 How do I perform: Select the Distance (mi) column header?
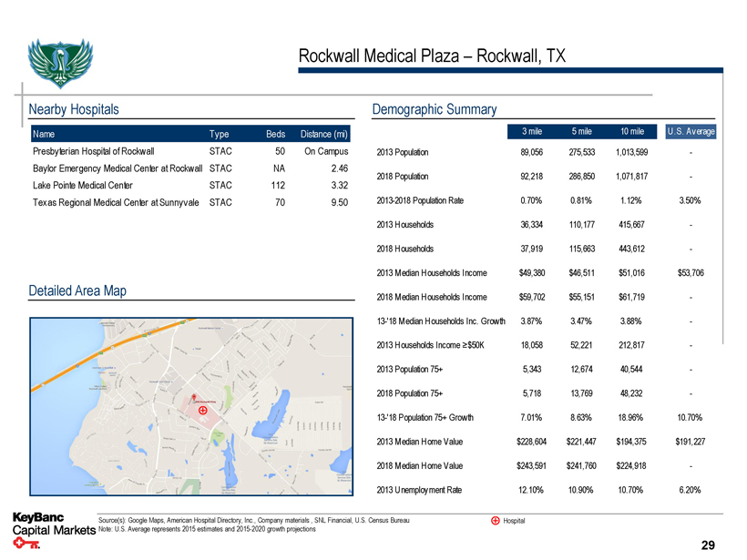tap(324, 135)
